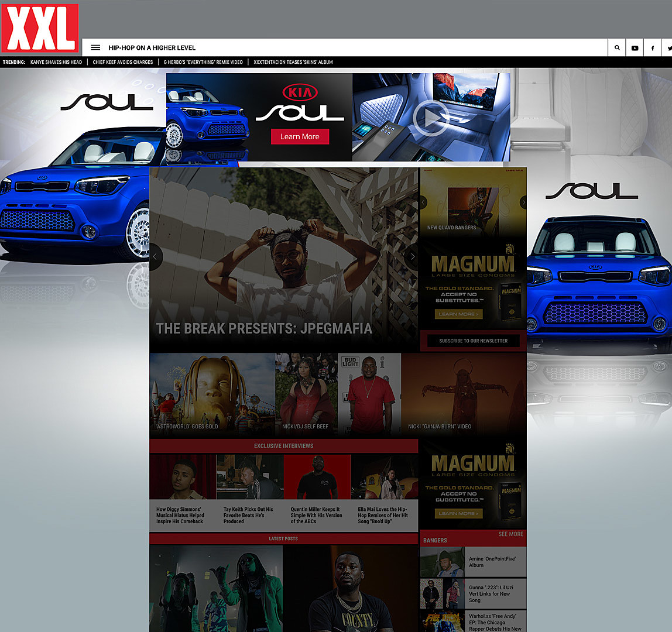Click next arrow on Quavo bangers panel
Viewport: 672px width, 632px height.
coord(523,202)
